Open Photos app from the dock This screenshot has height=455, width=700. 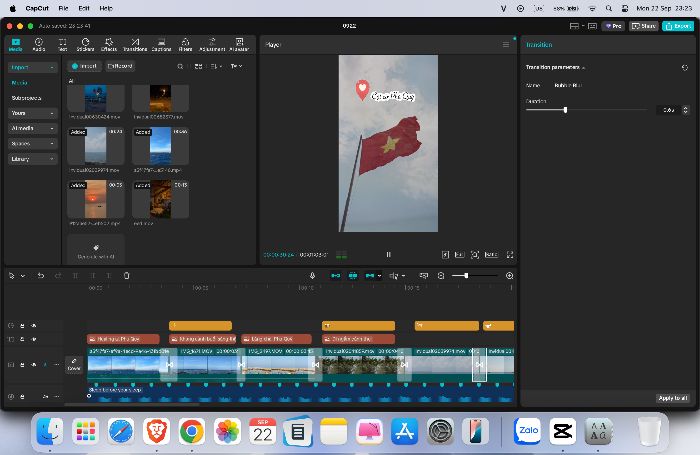(227, 431)
